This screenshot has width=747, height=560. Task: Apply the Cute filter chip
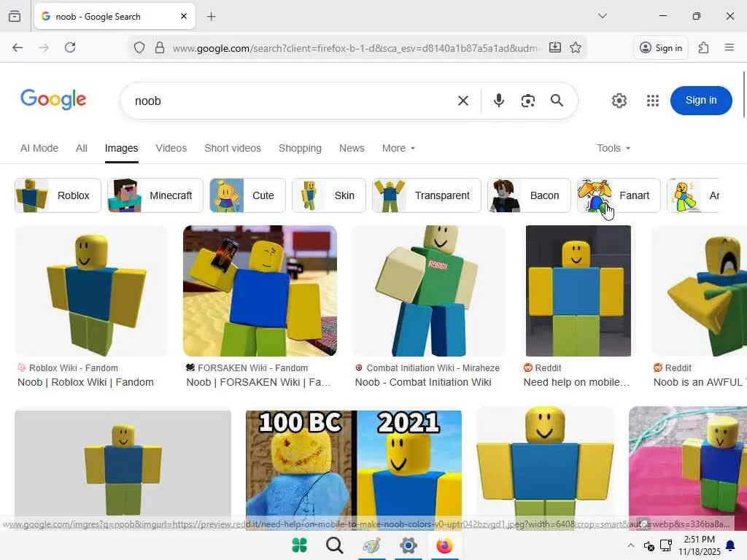pos(248,195)
